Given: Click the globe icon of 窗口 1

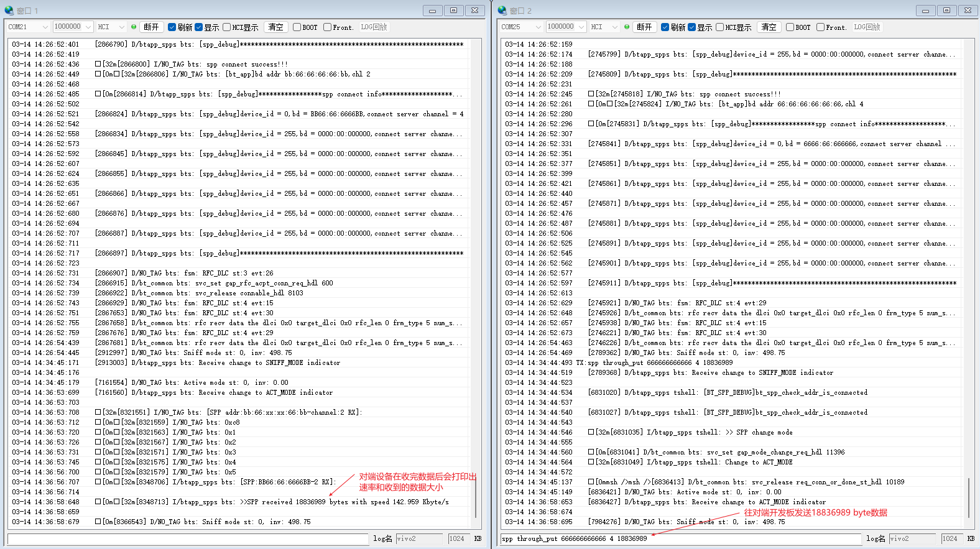Looking at the screenshot, I should 9,11.
